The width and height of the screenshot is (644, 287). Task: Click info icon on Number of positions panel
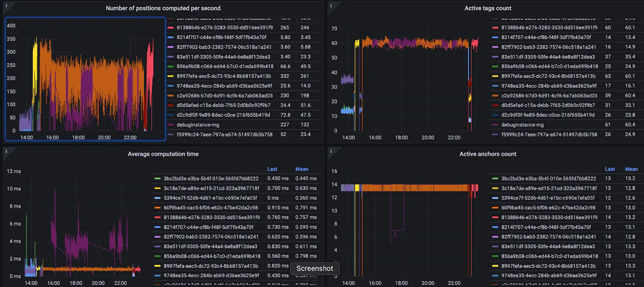point(6,6)
